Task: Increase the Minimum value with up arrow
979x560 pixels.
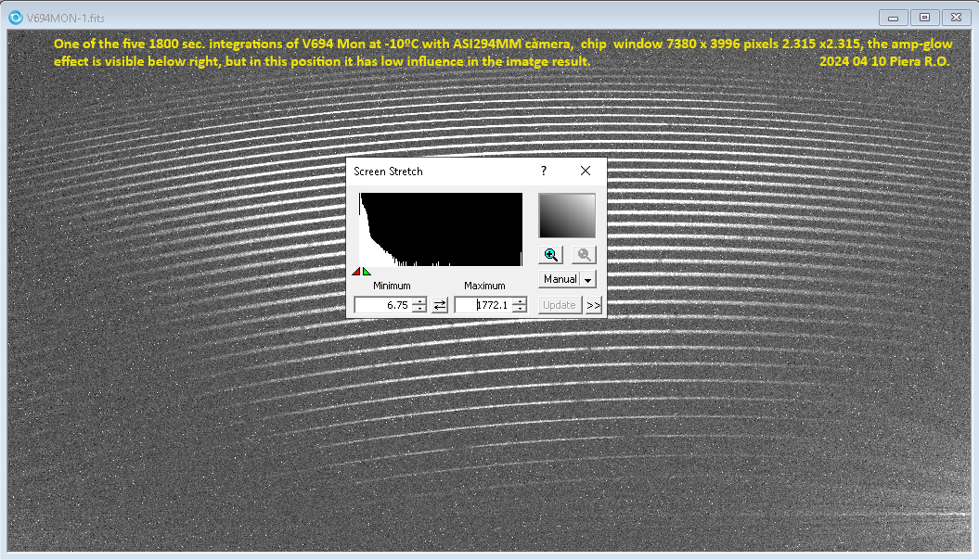Action: pos(419,301)
